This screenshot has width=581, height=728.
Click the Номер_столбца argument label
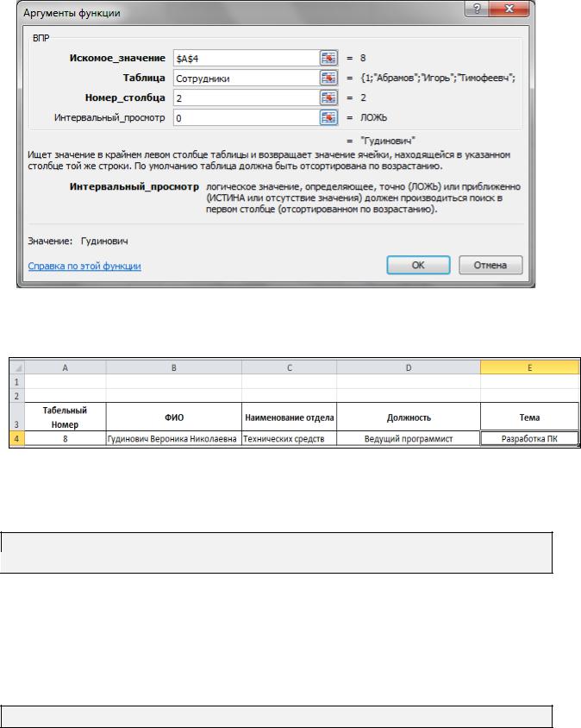coord(125,97)
